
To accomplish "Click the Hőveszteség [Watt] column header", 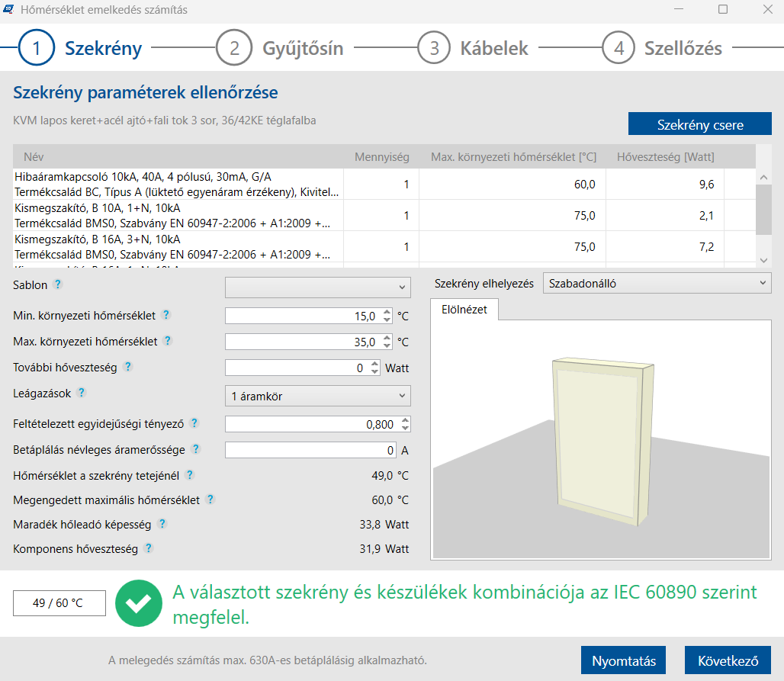I will (x=665, y=156).
